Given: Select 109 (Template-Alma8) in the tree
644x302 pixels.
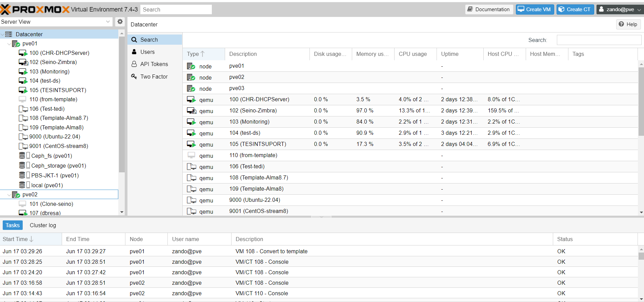Looking at the screenshot, I should coord(59,128).
